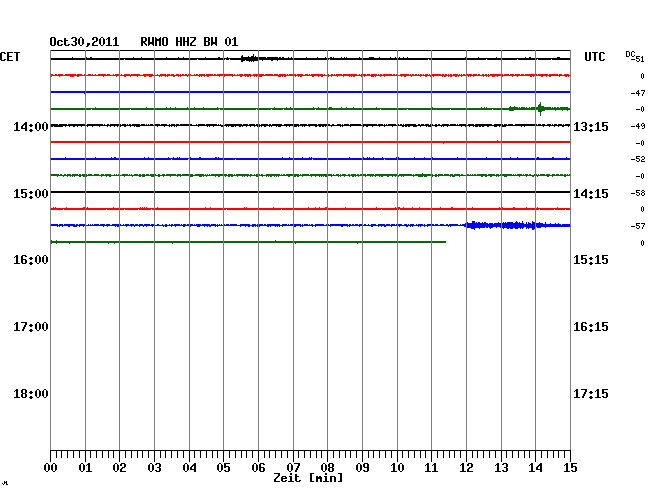Select the "15:00" CET time label

(31, 194)
